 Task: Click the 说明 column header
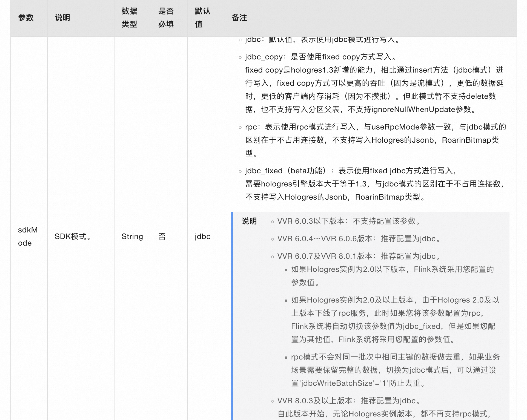coord(62,18)
